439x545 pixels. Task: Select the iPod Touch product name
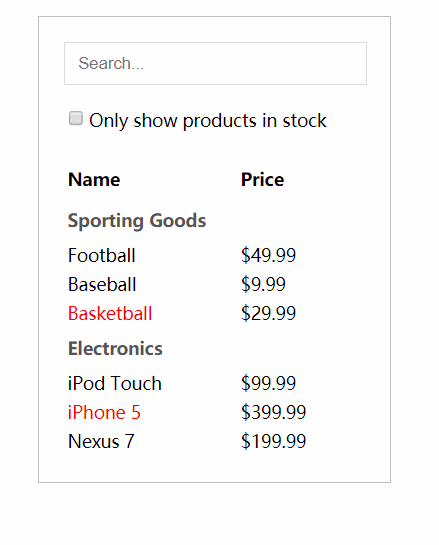click(x=115, y=383)
